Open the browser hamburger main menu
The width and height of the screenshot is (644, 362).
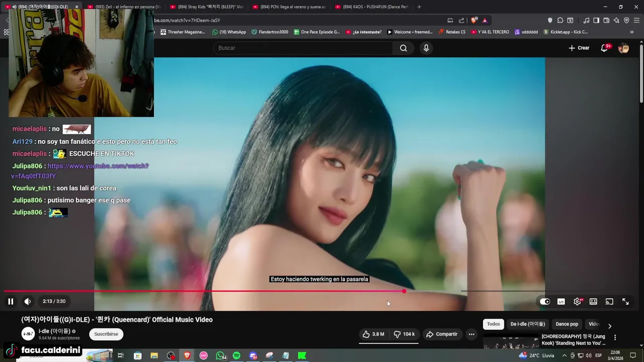point(637,21)
